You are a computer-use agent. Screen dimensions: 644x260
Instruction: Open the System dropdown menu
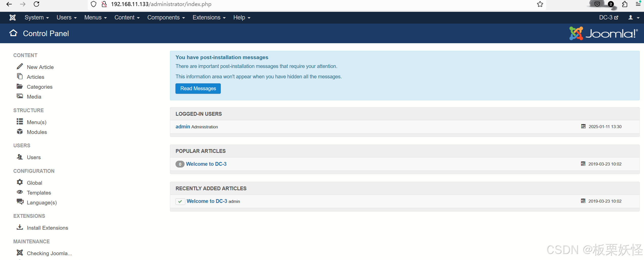[37, 17]
